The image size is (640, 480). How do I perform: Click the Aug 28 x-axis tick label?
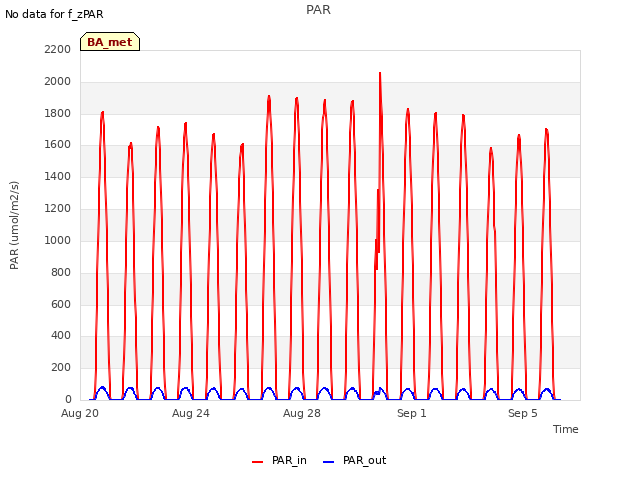tap(302, 413)
